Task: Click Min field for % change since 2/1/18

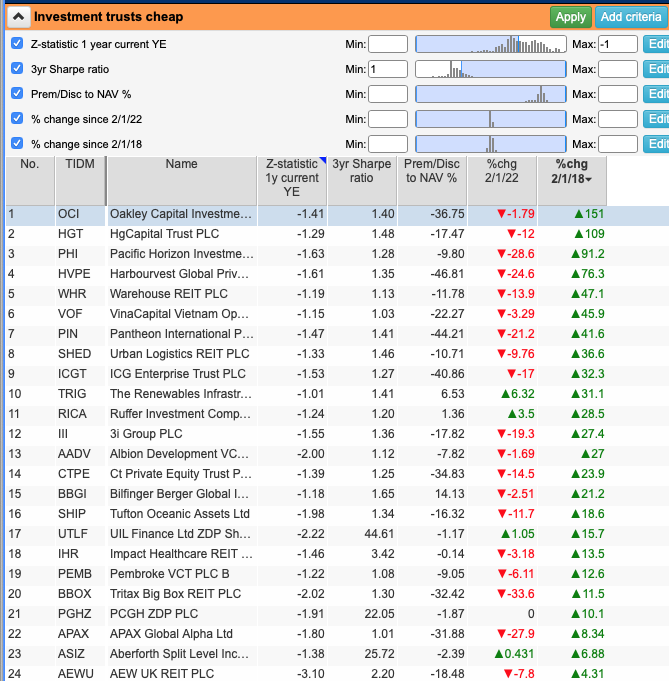Action: [x=388, y=144]
